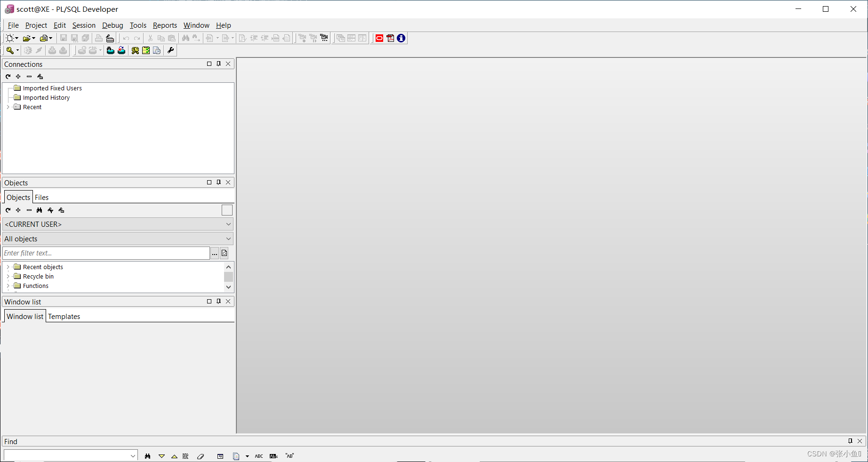Switch to the Files tab
Image resolution: width=868 pixels, height=462 pixels.
click(x=41, y=198)
